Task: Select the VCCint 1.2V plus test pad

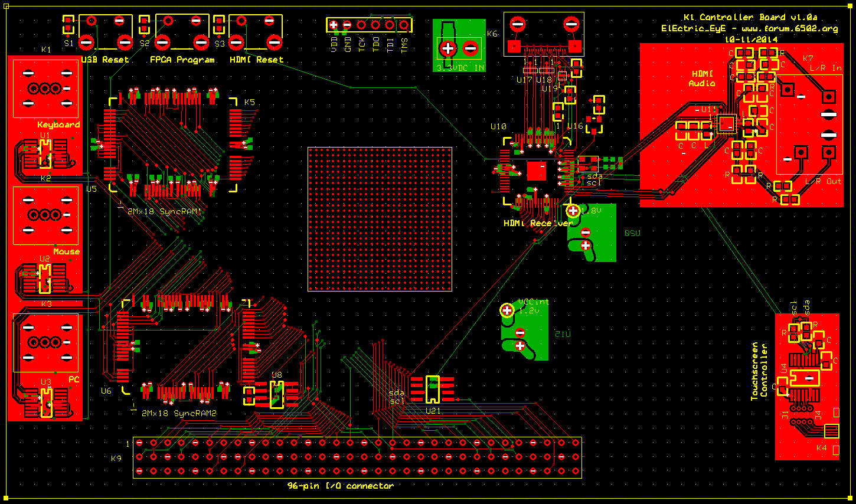Action: (x=507, y=310)
